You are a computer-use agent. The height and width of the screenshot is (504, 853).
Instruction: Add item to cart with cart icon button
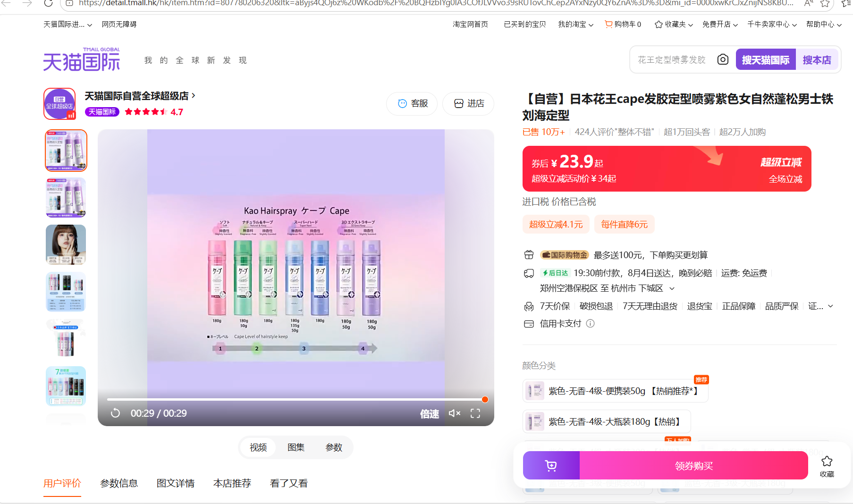click(x=551, y=466)
